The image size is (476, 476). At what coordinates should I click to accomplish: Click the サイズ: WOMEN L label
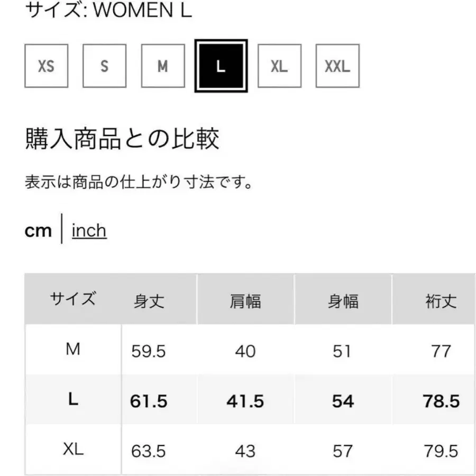(x=108, y=10)
